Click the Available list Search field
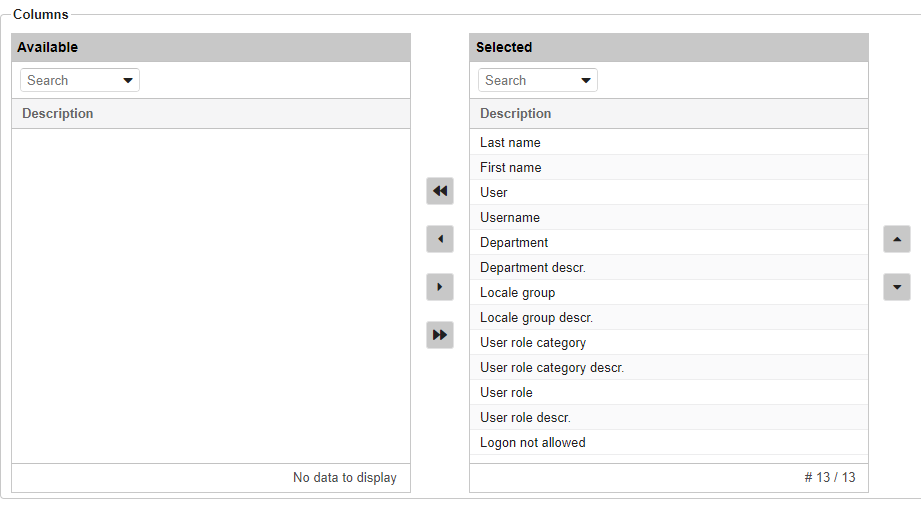This screenshot has width=921, height=513. click(x=70, y=81)
